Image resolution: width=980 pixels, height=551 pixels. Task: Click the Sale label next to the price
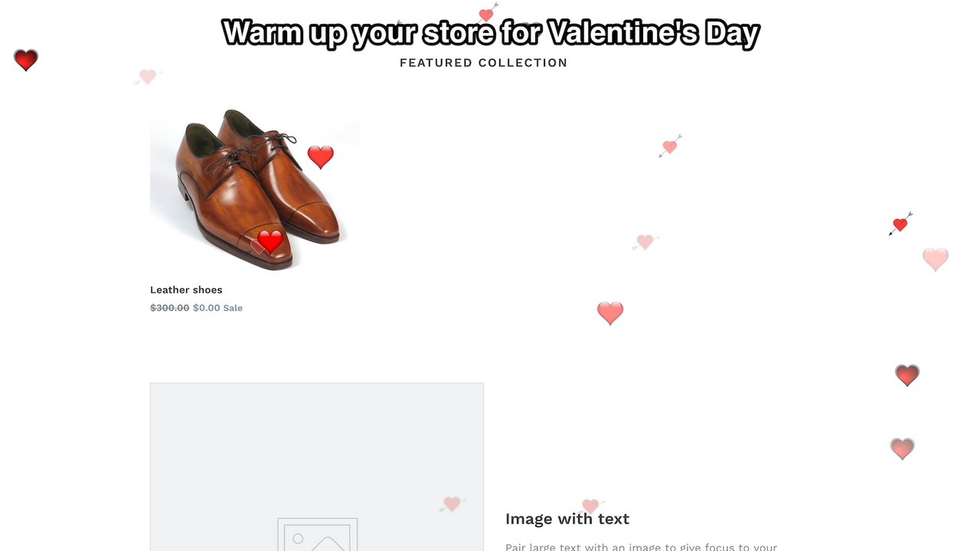pyautogui.click(x=232, y=308)
